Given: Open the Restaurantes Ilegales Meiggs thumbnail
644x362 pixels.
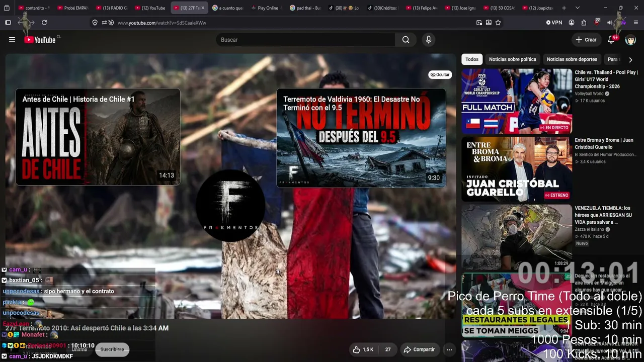Looking at the screenshot, I should point(517,305).
